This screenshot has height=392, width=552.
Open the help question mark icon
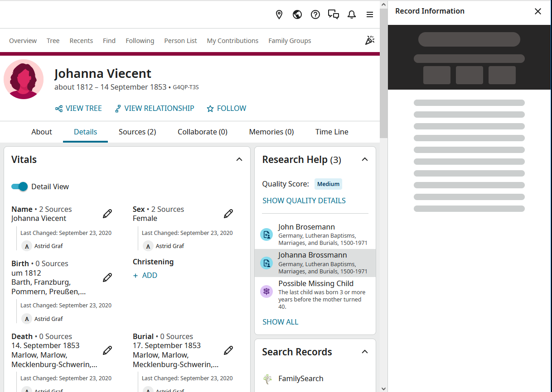(x=315, y=14)
